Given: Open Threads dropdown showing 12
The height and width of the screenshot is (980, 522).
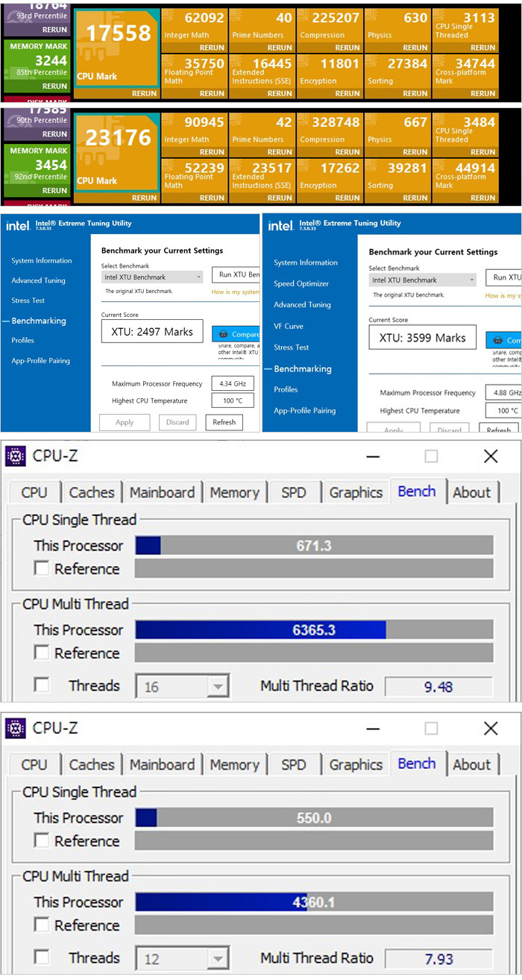Looking at the screenshot, I should coord(182,958).
